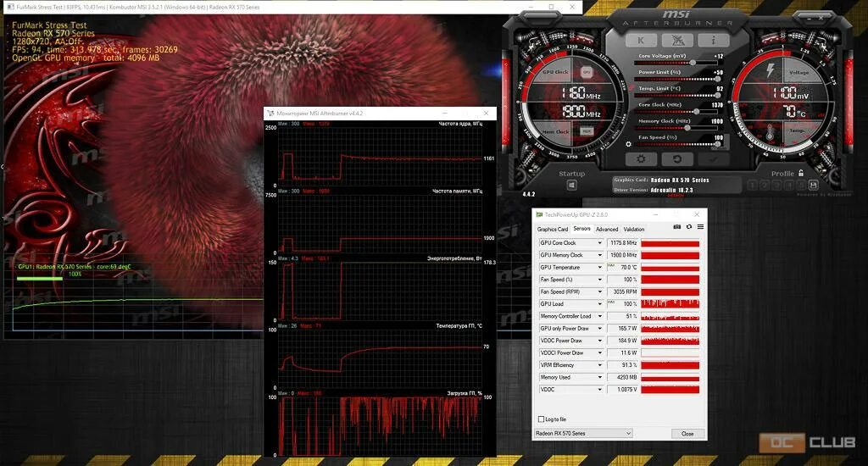Click the save profile floppy icon

[x=813, y=185]
